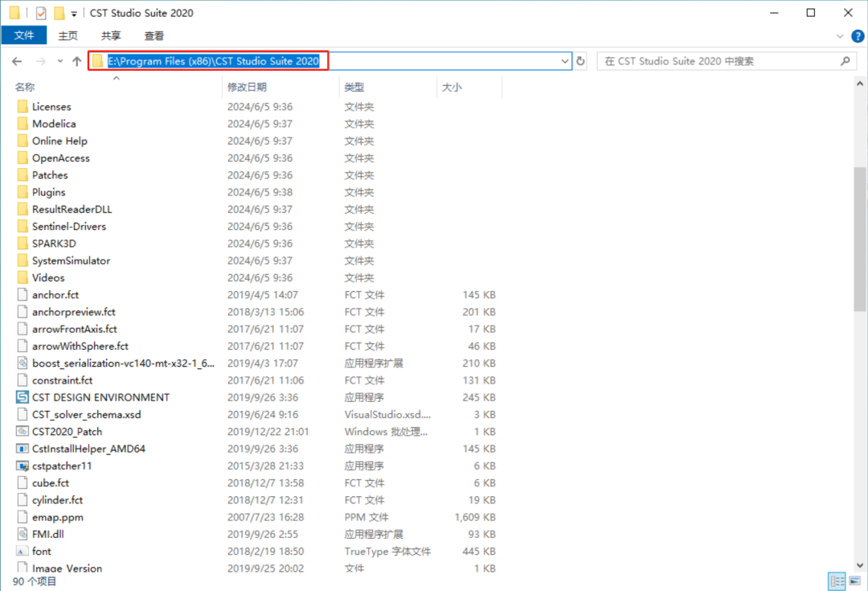868x591 pixels.
Task: Click the Back navigation arrow
Action: (17, 61)
